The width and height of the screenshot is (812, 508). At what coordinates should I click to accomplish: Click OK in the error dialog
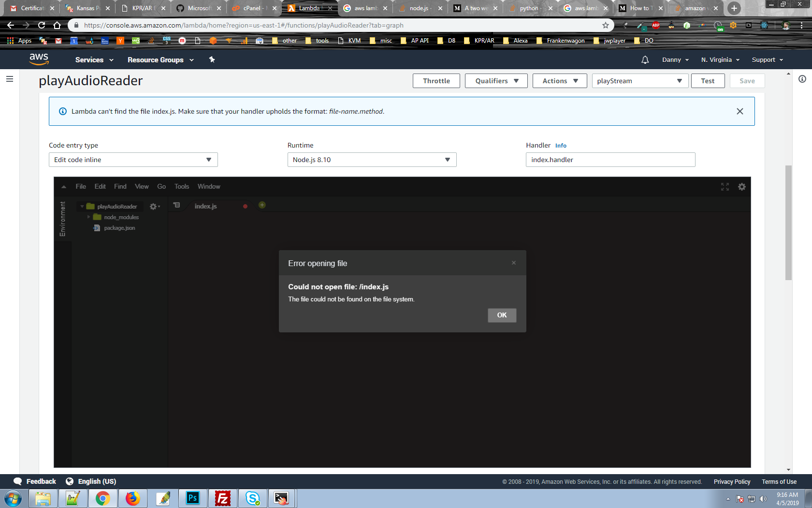pos(502,315)
